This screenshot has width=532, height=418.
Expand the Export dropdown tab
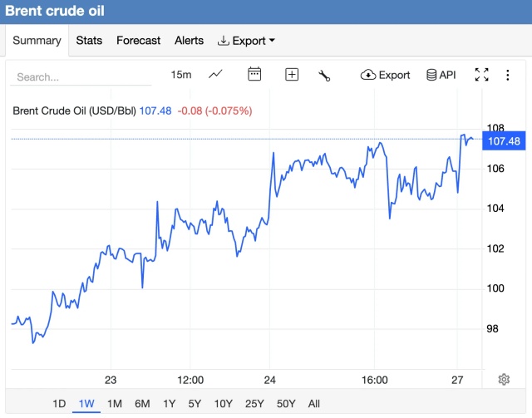[x=246, y=41]
